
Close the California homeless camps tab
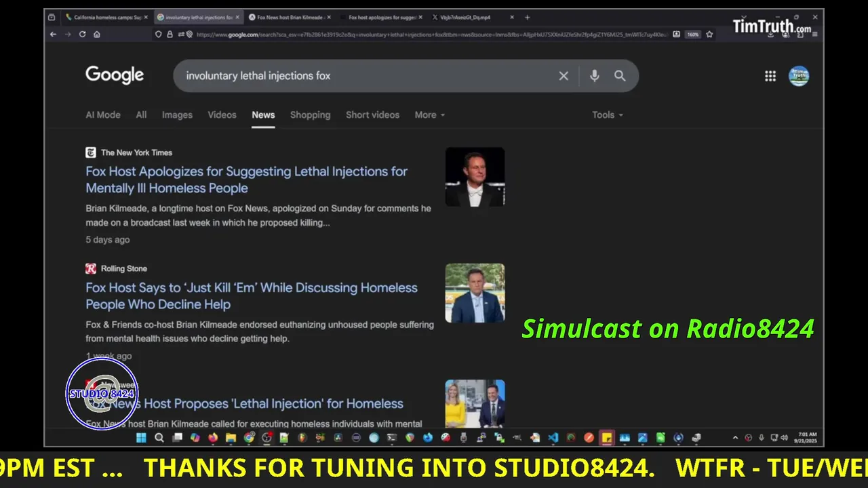[x=145, y=17]
